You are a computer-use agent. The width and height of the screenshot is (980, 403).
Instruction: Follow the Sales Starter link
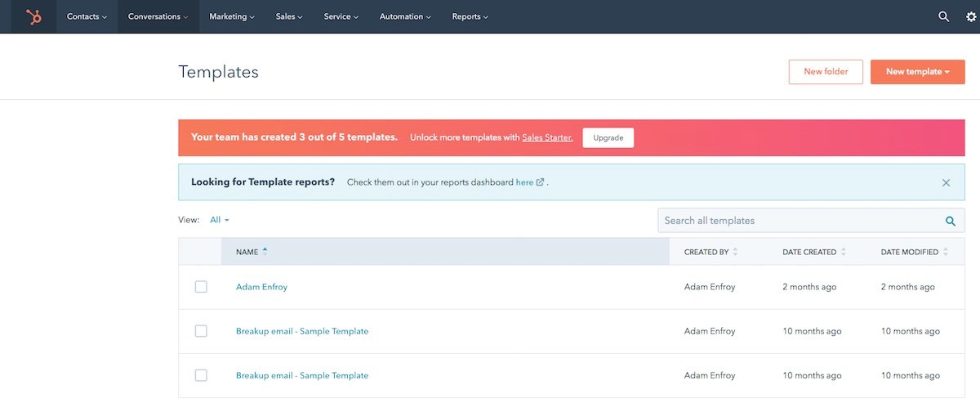(547, 138)
